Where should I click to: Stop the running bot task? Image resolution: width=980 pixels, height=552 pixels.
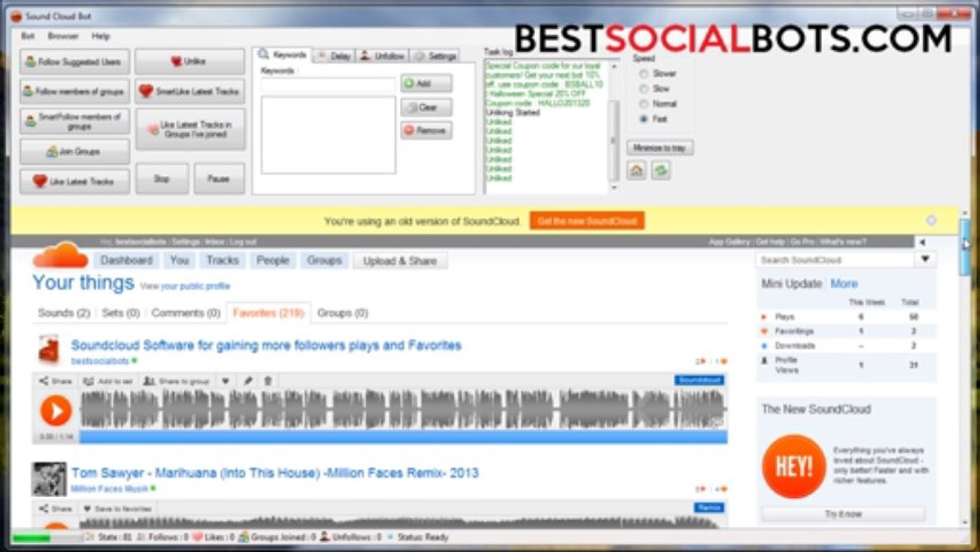[162, 179]
